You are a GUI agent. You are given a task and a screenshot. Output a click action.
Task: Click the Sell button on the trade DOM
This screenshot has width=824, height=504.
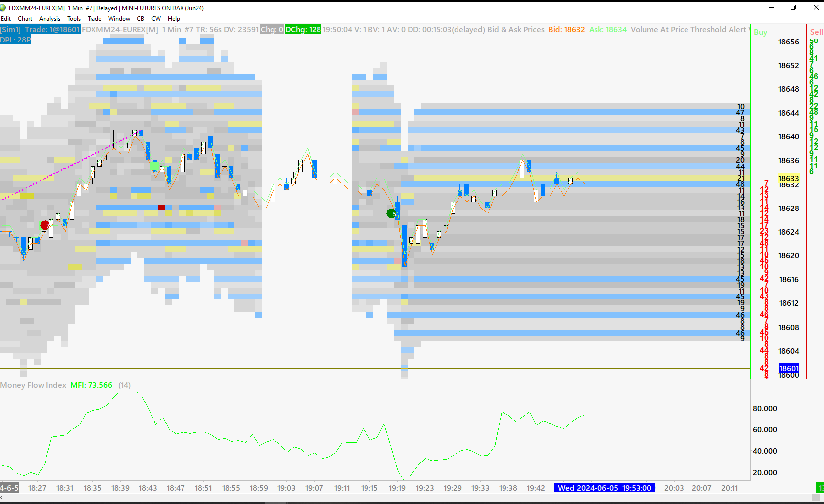[816, 32]
